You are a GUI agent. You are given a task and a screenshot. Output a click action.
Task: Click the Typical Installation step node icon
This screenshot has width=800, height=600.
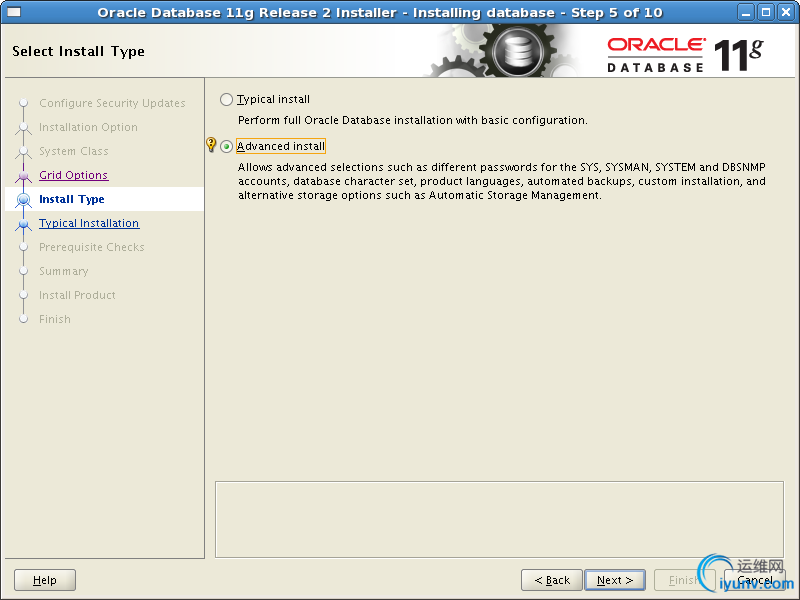(23, 223)
